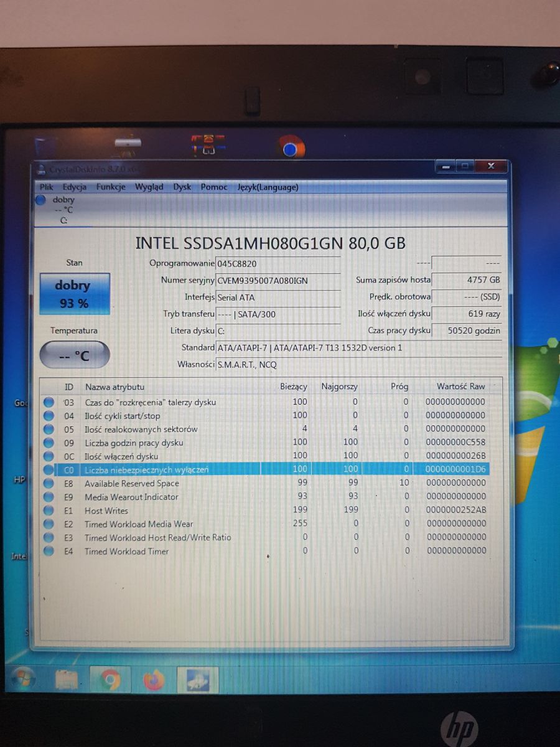560x747 pixels.
Task: Open the Dysk menu to choose a disk
Action: (182, 187)
